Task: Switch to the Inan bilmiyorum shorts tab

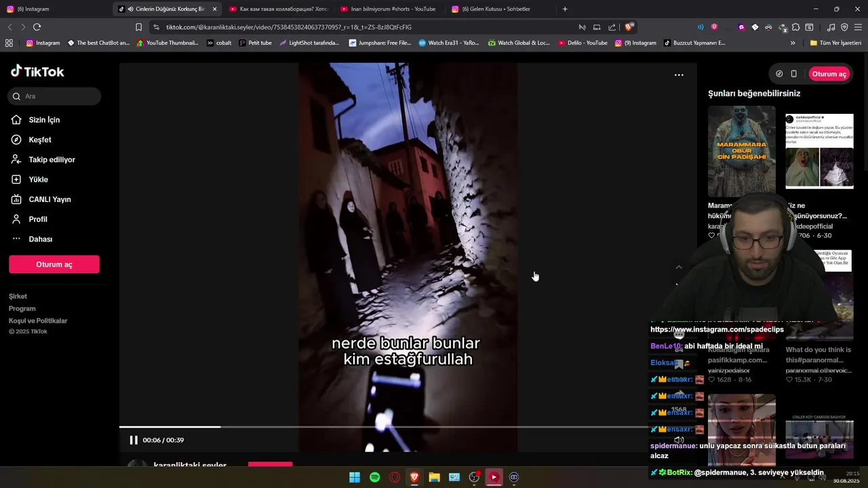Action: click(389, 9)
